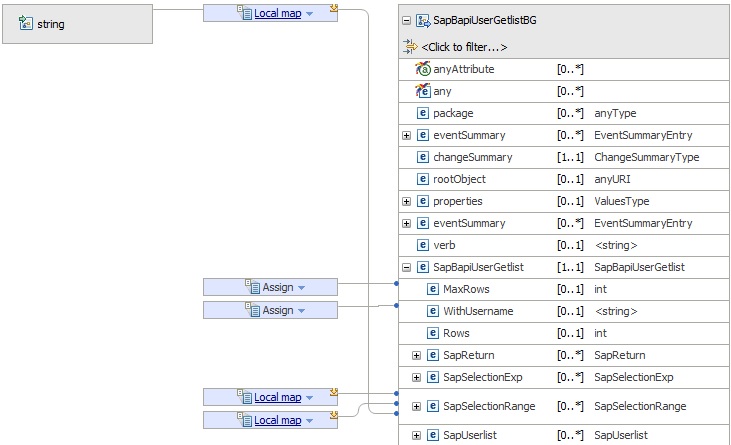Click the ChangeSummaryType type text
Screen dimensions: 731x445
pyautogui.click(x=647, y=157)
